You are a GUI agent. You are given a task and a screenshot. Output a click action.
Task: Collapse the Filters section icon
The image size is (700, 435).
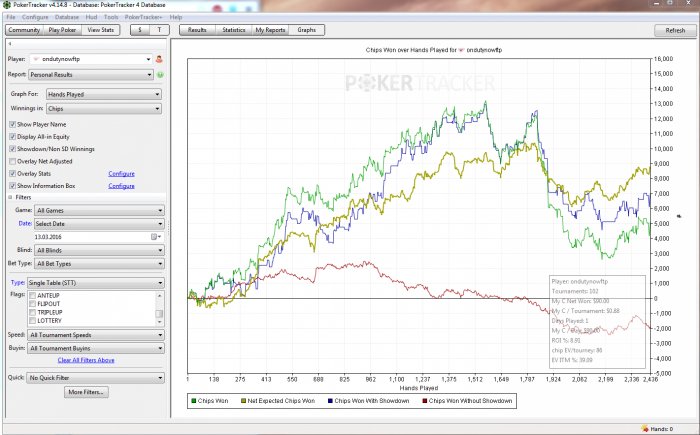10,198
